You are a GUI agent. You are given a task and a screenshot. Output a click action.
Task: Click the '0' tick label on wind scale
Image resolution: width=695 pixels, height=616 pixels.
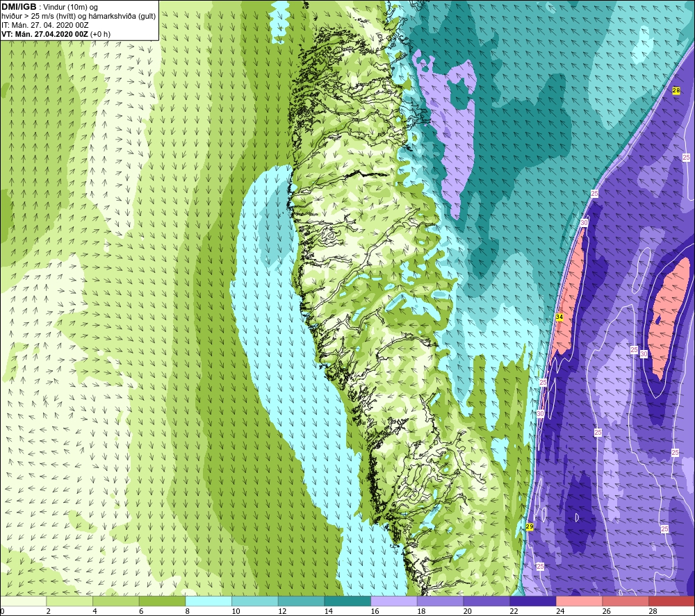coord(2,611)
